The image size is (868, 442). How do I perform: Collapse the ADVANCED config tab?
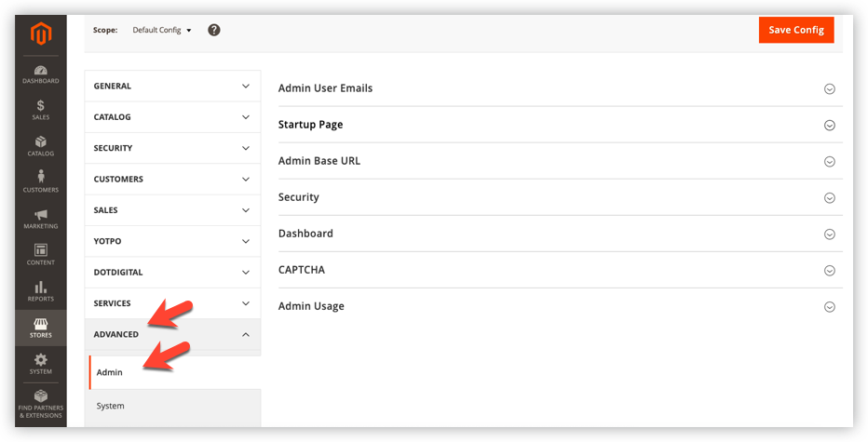click(x=172, y=334)
